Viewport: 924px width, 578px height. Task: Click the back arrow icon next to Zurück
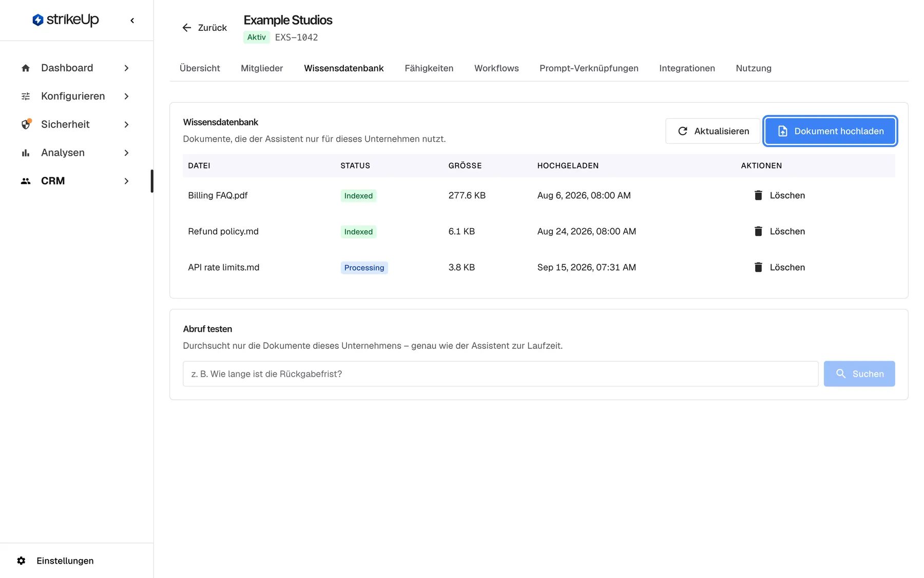187,28
